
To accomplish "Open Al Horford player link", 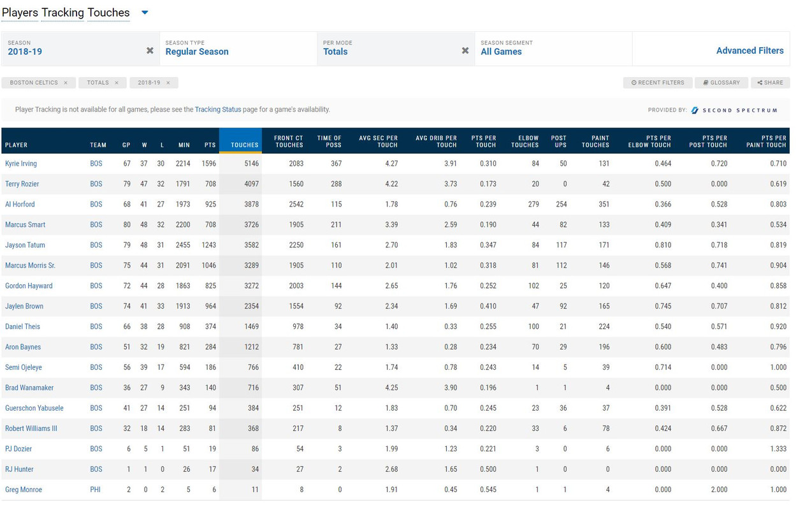I will (20, 205).
